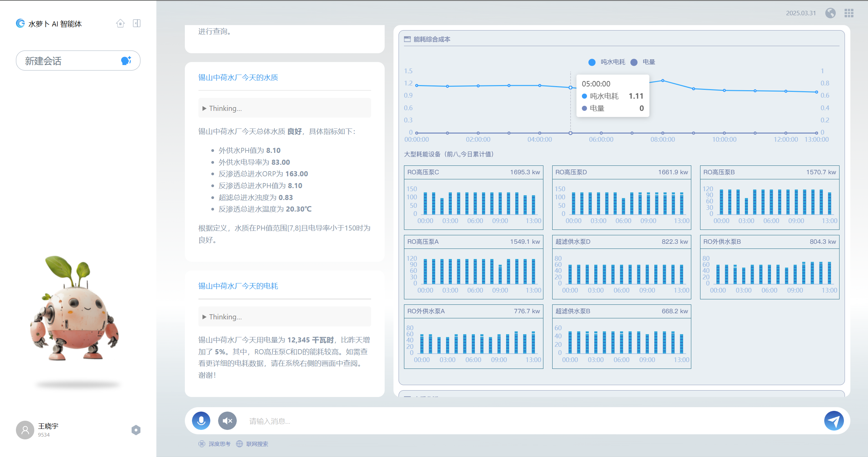Viewport: 868px width, 457px height.
Task: Click bullet 反渗透总进水ORP为 163.00
Action: click(263, 174)
